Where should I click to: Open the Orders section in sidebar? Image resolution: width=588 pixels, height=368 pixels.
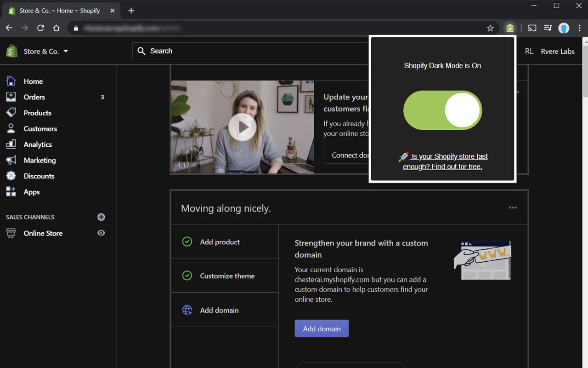(x=34, y=97)
